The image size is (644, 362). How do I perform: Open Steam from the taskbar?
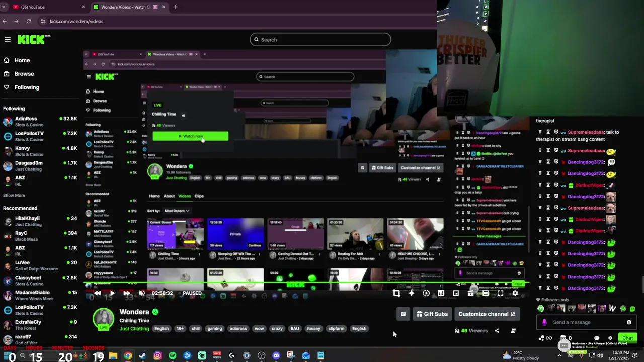pyautogui.click(x=143, y=356)
